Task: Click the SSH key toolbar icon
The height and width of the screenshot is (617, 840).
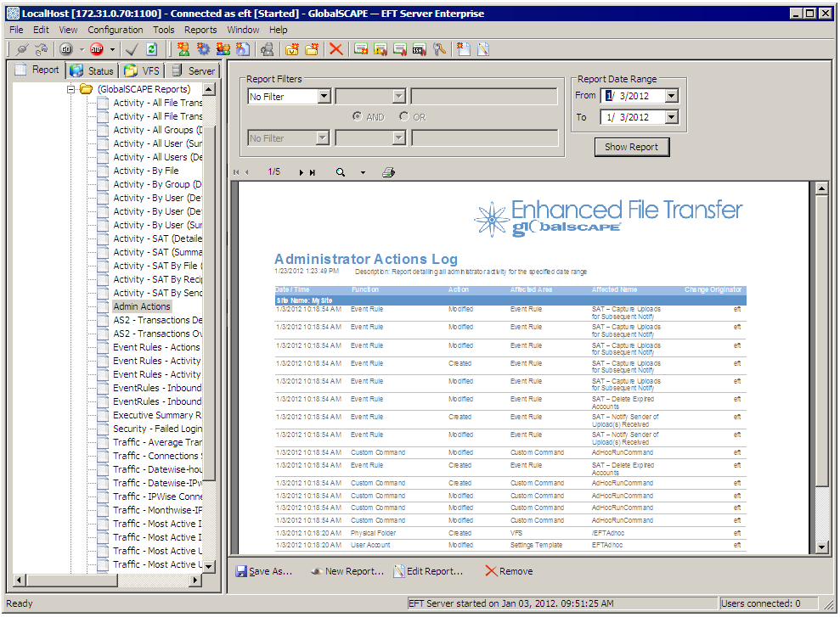Action: (x=420, y=49)
